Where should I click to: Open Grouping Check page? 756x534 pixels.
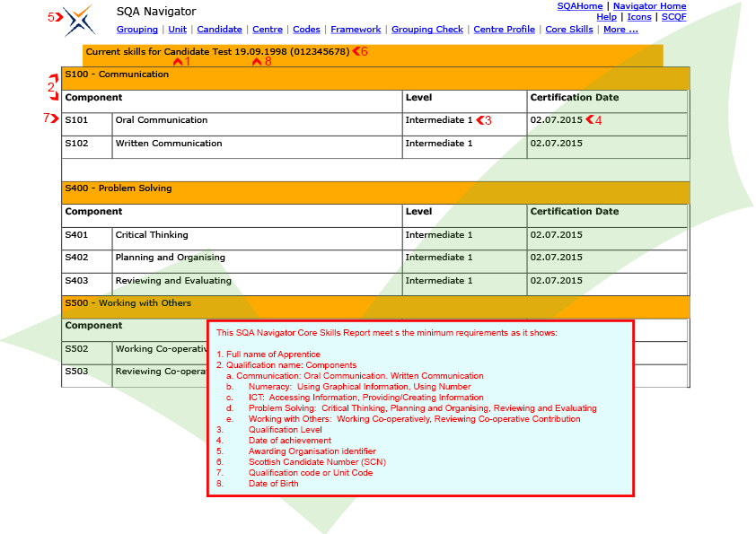tap(427, 30)
